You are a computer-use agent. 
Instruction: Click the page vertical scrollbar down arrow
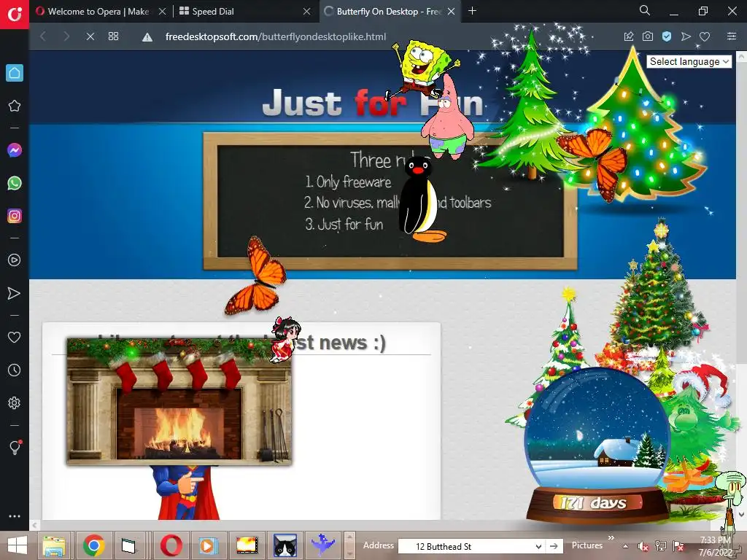(x=741, y=514)
